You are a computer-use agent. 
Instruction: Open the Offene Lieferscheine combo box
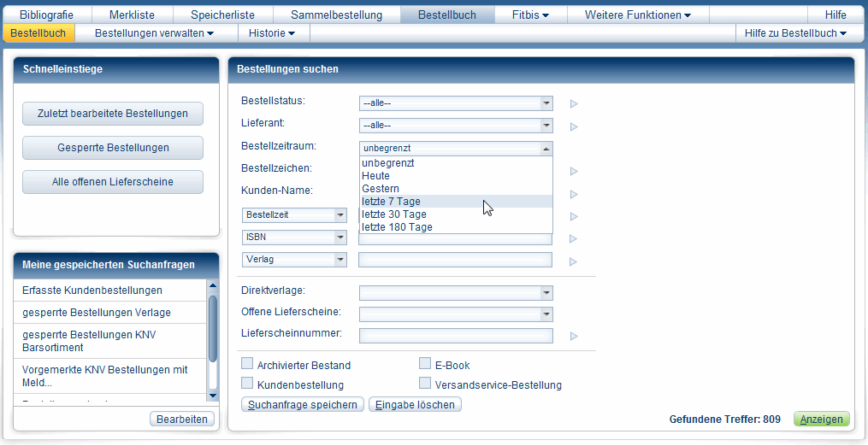pyautogui.click(x=456, y=314)
